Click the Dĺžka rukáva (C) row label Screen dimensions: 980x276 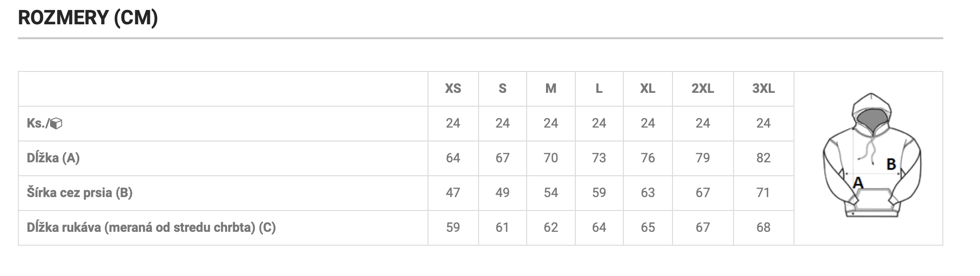[x=151, y=227]
